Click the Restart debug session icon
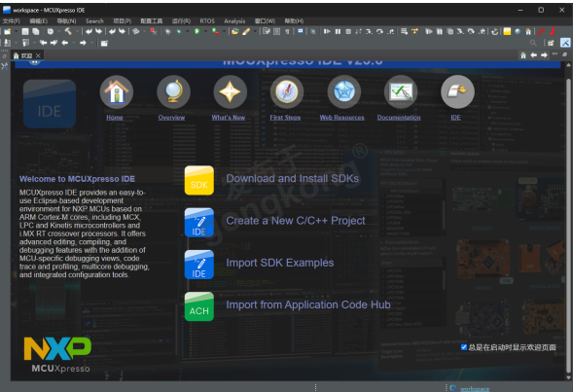573x392 pixels. (495, 32)
